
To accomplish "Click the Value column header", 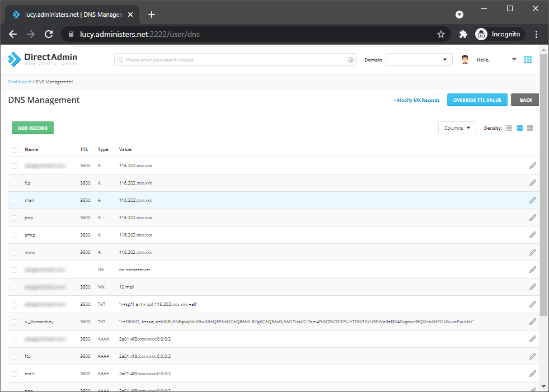I will (125, 149).
